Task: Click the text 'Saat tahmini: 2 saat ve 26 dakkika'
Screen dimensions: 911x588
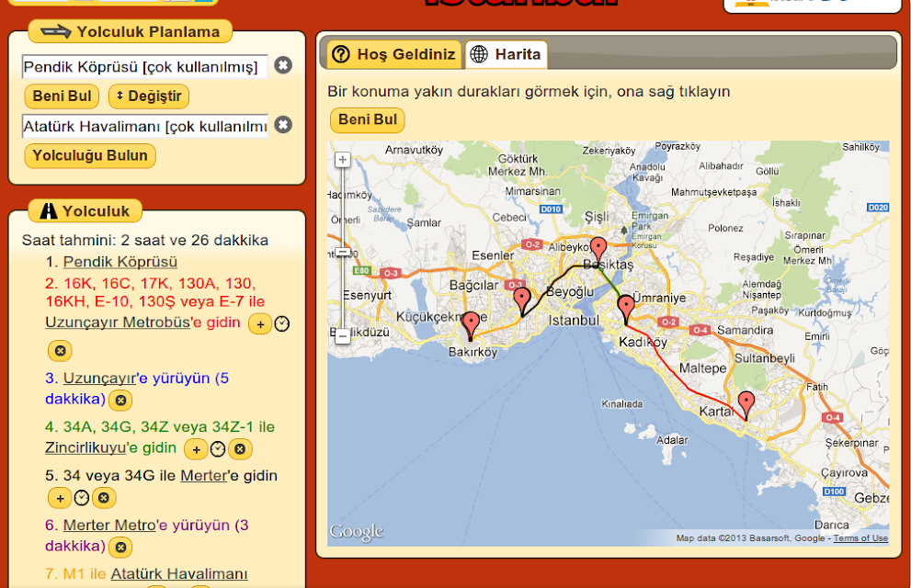Action: point(145,241)
